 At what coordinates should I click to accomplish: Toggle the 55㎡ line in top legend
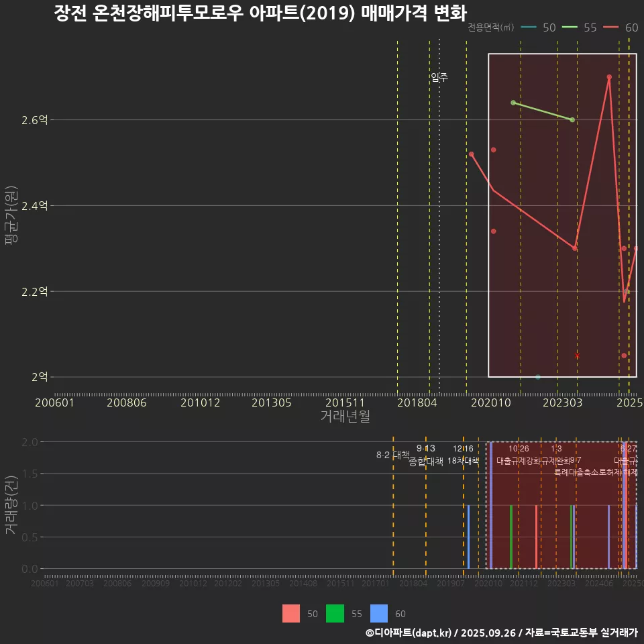click(x=581, y=28)
